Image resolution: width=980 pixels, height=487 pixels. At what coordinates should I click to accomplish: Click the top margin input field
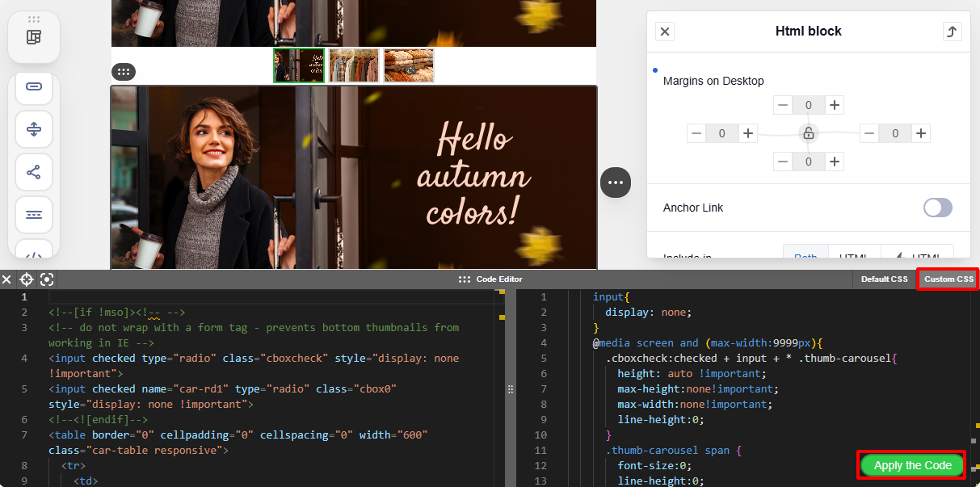[809, 105]
